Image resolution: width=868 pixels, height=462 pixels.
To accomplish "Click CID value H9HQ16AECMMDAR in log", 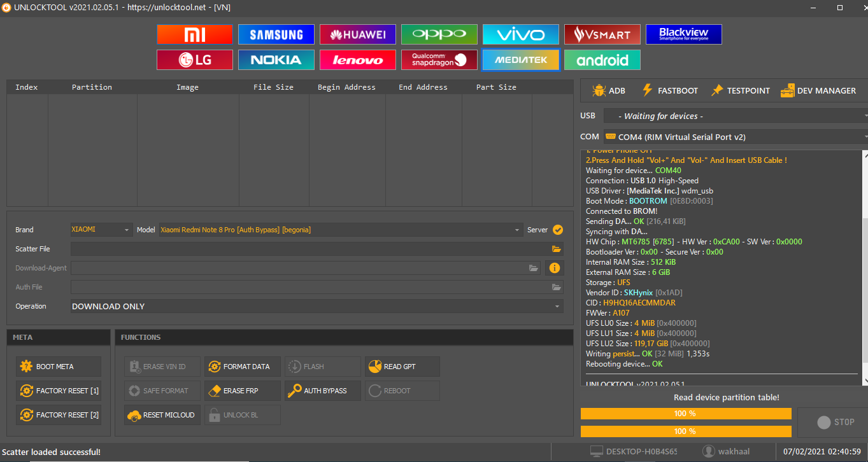I will point(639,303).
